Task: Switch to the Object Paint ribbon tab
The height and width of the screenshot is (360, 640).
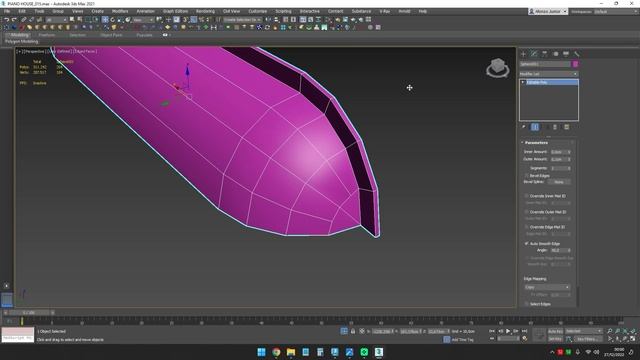Action: click(111, 35)
